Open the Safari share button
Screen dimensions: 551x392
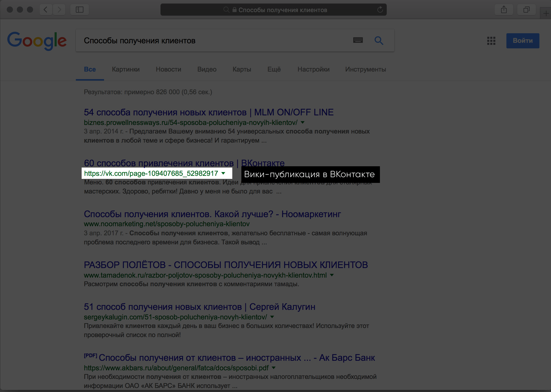point(504,10)
